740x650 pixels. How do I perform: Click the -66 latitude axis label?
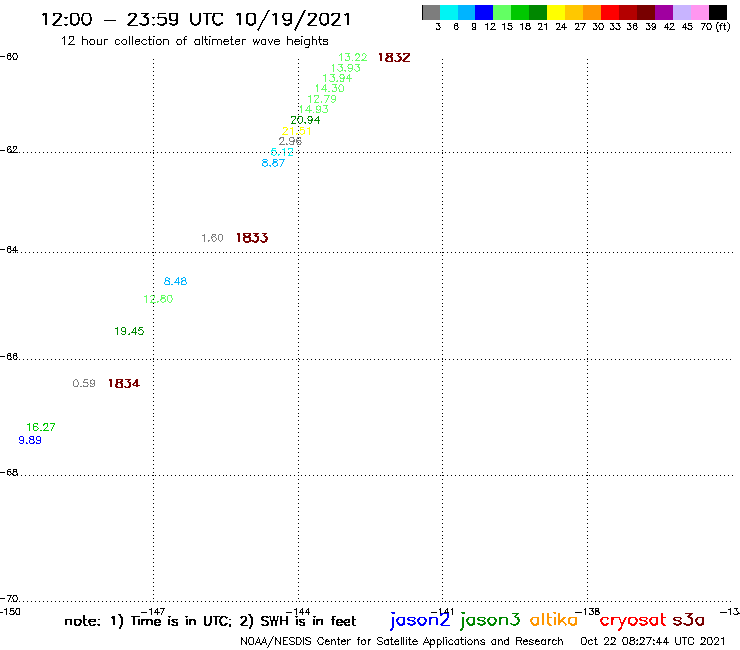tap(9, 356)
